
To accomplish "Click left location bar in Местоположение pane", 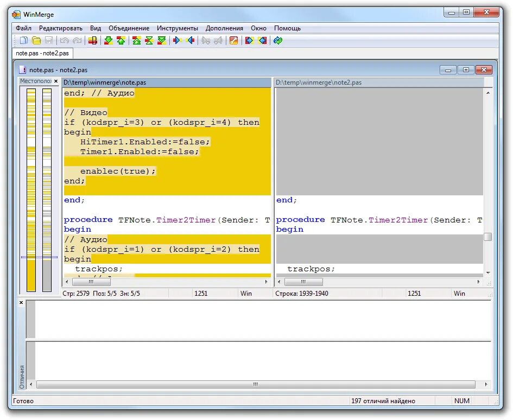I will tap(31, 190).
